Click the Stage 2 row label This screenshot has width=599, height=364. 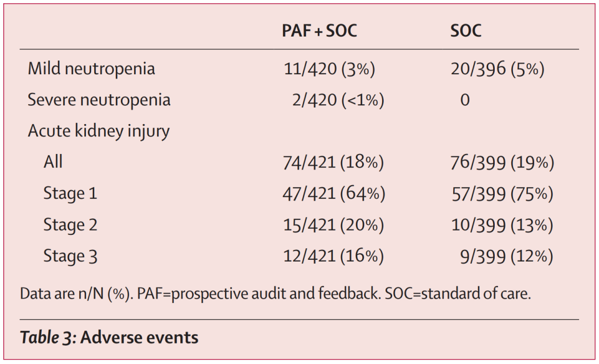coord(70,225)
